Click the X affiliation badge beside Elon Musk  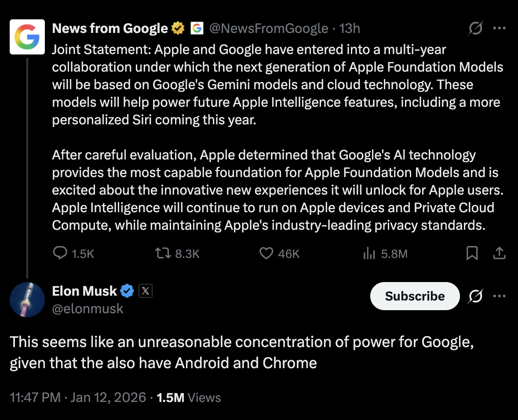tap(146, 291)
